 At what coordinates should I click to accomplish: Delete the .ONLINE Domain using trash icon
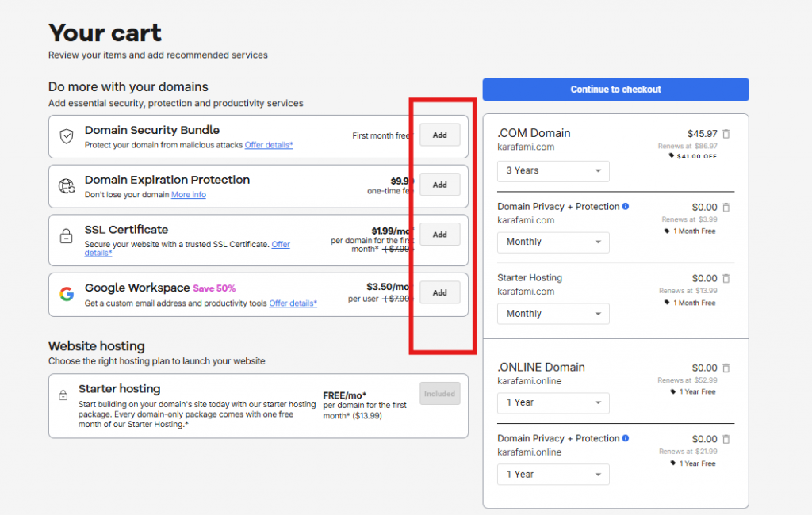click(x=726, y=368)
